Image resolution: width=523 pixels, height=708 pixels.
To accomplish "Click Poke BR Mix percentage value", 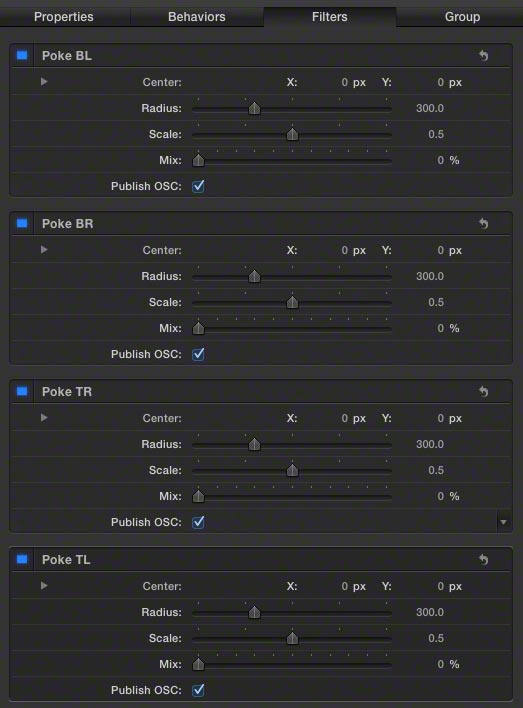I will 440,328.
